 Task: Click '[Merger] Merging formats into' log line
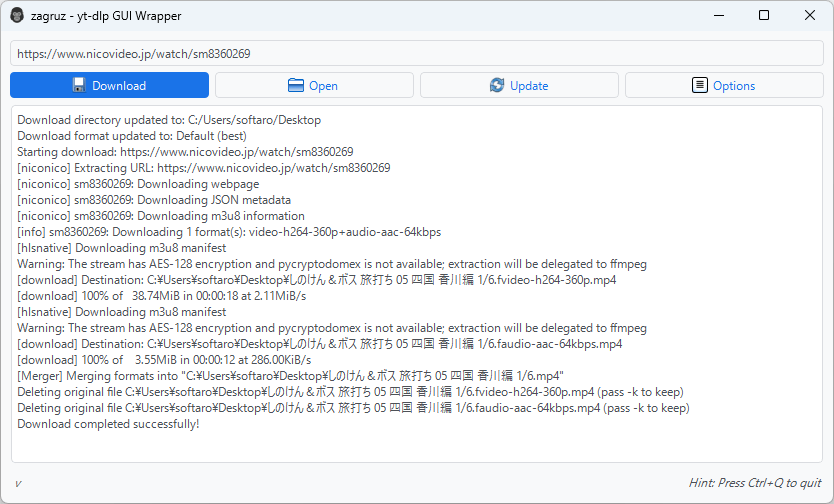click(x=290, y=376)
